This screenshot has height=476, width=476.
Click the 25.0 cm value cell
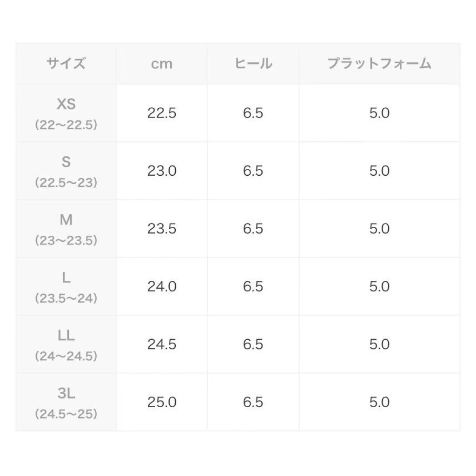[162, 402]
